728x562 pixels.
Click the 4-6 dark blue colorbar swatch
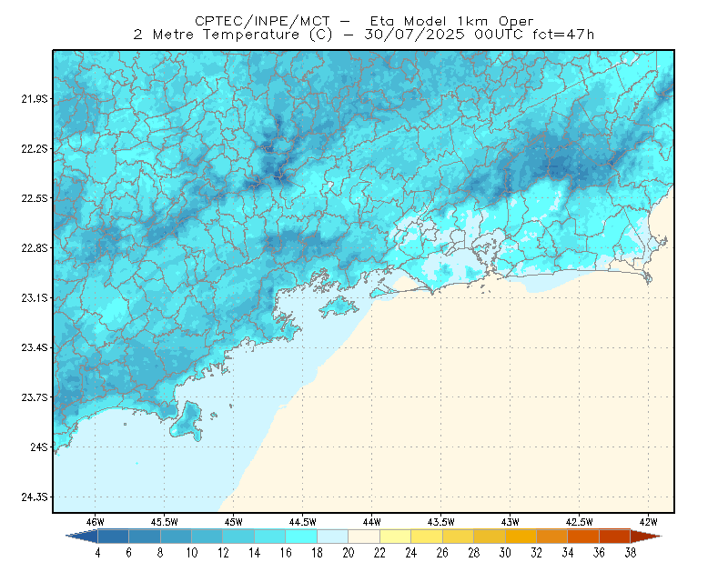coord(113,537)
